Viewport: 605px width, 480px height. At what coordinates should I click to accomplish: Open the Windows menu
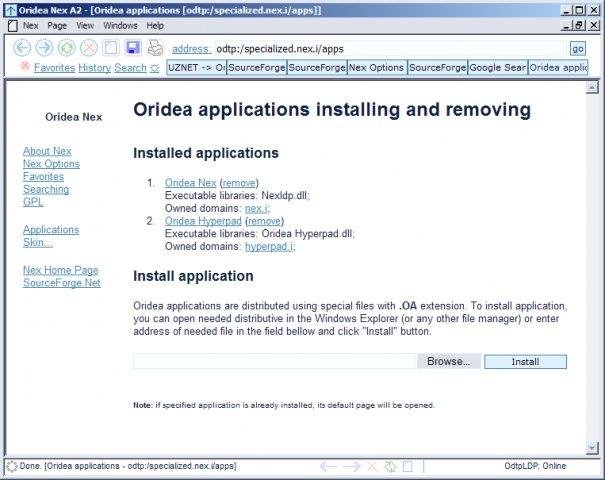120,26
